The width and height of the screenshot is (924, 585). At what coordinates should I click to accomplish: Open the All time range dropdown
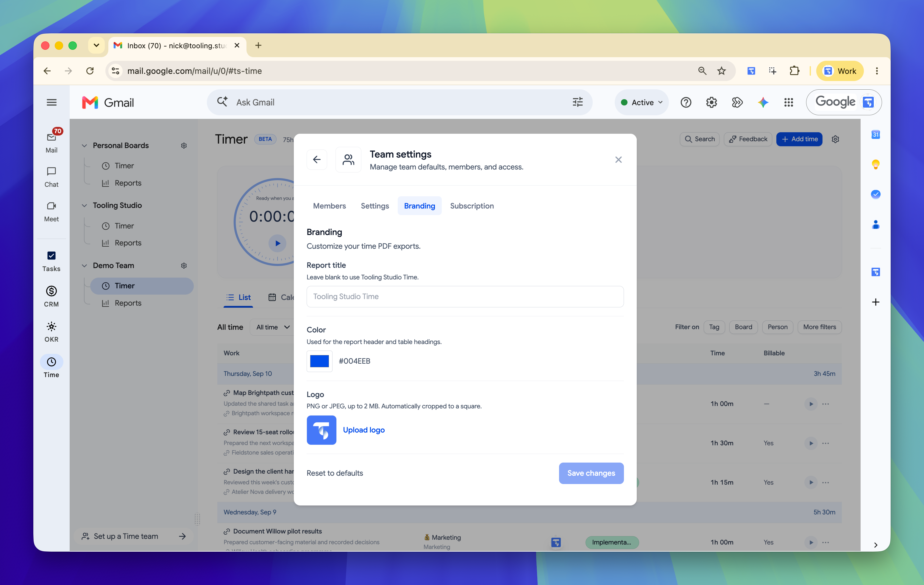coord(273,327)
